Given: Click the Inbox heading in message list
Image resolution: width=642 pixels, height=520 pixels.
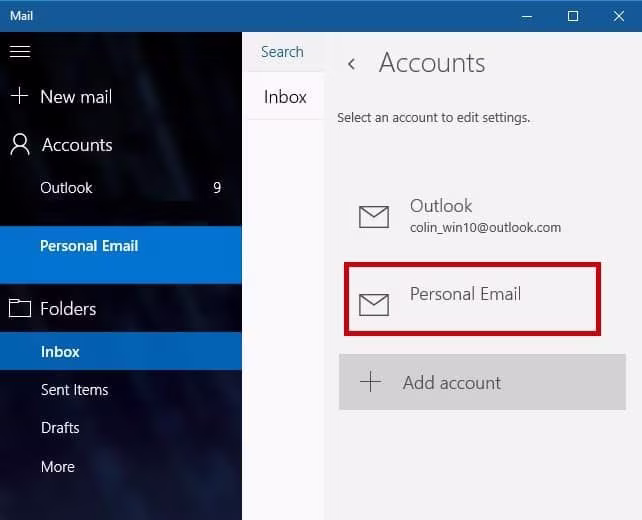Looking at the screenshot, I should click(285, 97).
